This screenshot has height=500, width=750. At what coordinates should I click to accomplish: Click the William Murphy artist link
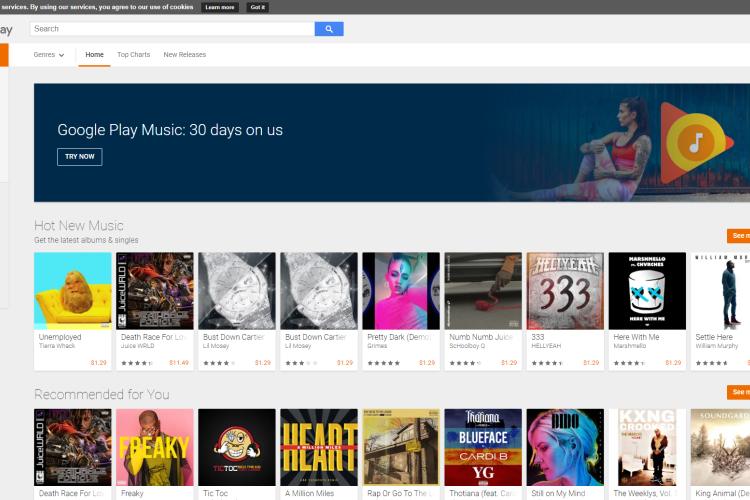(717, 345)
